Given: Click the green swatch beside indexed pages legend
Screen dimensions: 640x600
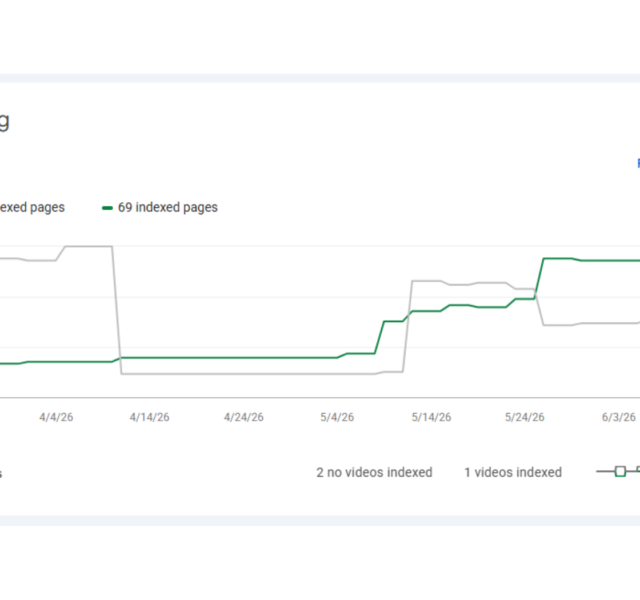Looking at the screenshot, I should [107, 208].
